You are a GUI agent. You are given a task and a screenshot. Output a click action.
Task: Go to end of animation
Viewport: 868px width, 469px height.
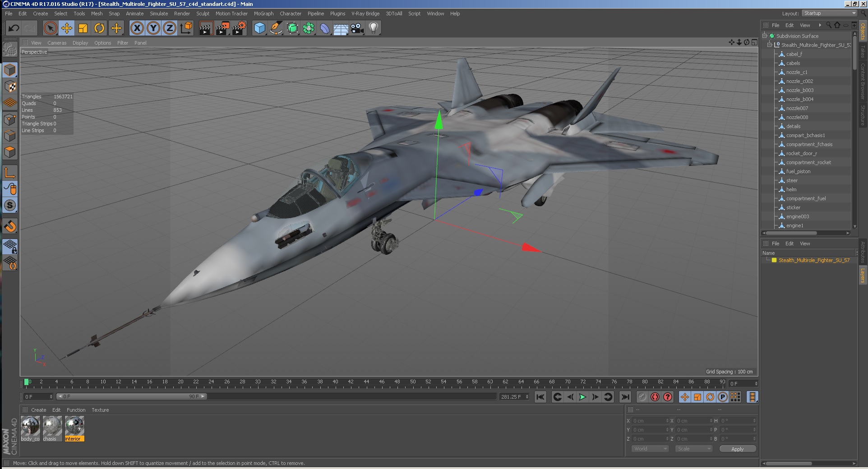(x=625, y=397)
